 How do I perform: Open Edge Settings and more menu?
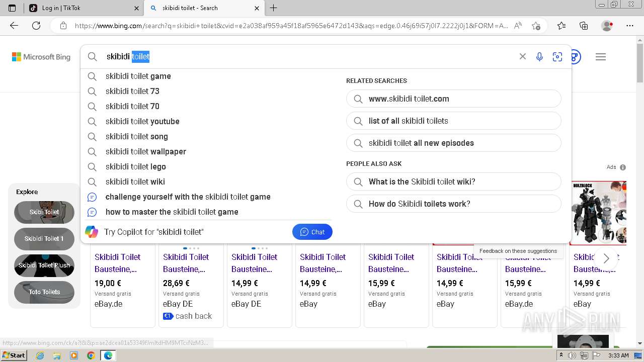tap(630, 26)
